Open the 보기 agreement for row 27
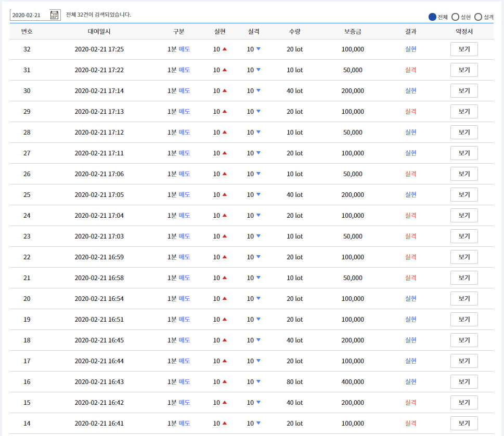This screenshot has height=436, width=504. pyautogui.click(x=464, y=153)
